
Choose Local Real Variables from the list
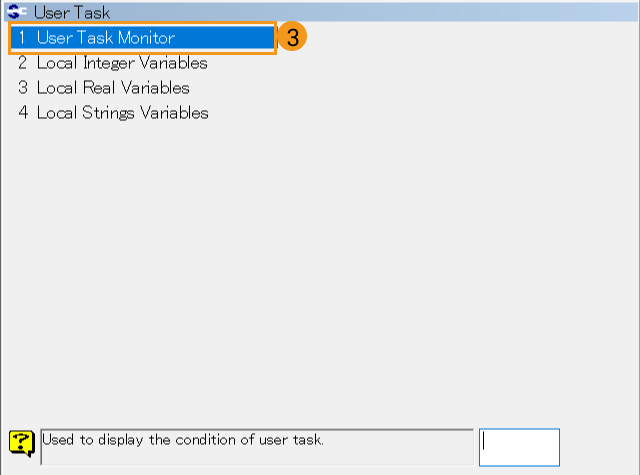113,88
